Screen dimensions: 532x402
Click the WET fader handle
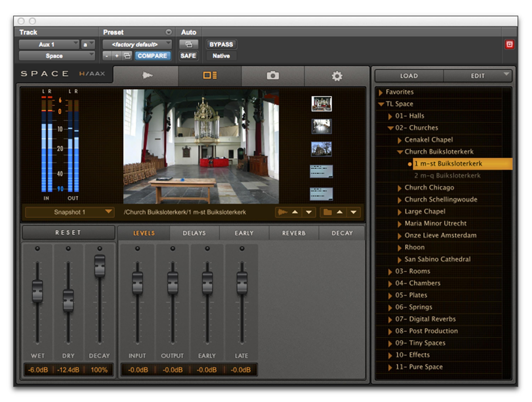pos(37,291)
